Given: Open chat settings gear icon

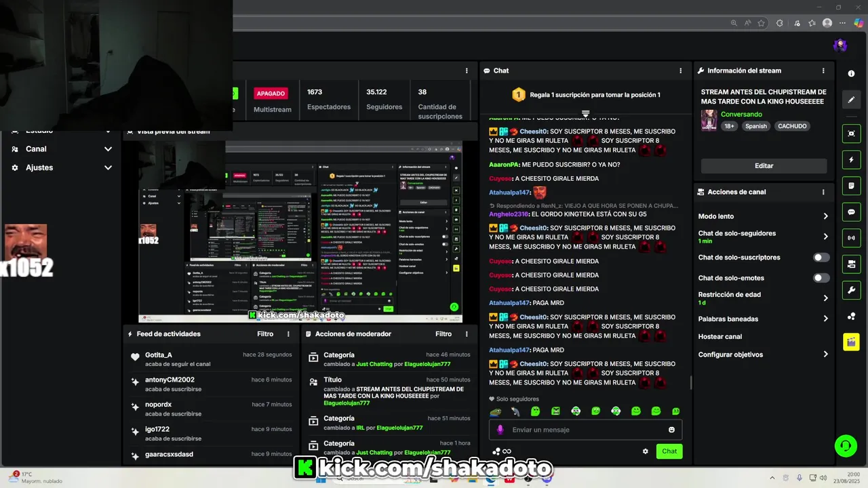Looking at the screenshot, I should click(x=645, y=451).
